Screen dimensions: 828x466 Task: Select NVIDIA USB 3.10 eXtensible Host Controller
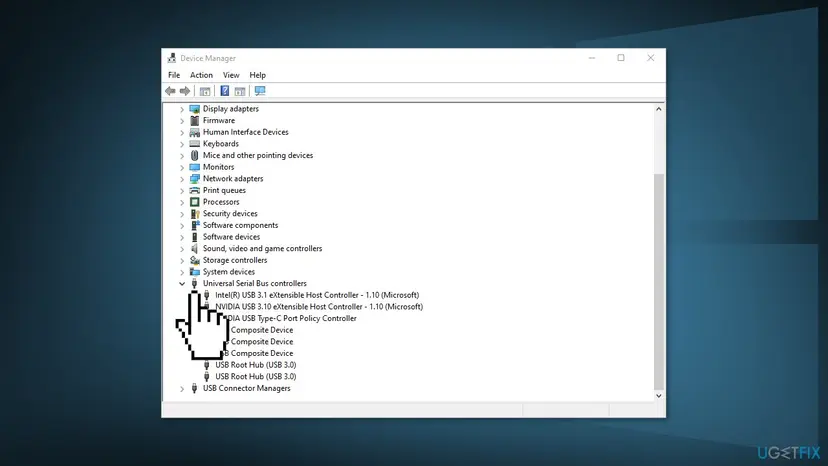tap(319, 306)
